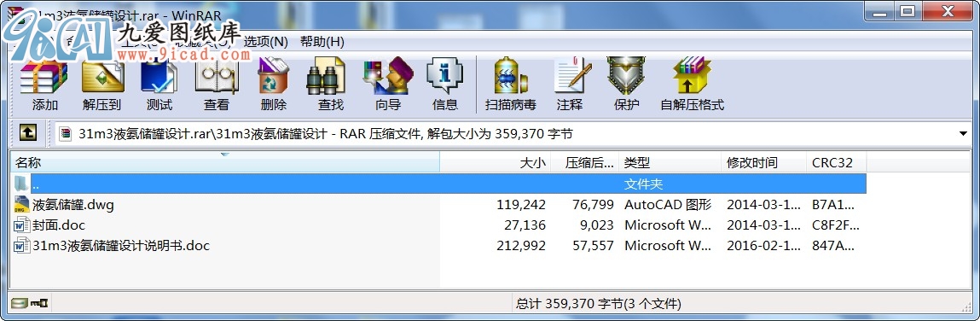This screenshot has height=321, width=980.
Task: Open the 查看 (View) toolbar tool
Action: (x=217, y=85)
